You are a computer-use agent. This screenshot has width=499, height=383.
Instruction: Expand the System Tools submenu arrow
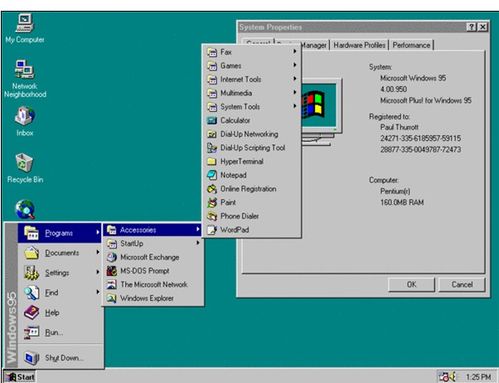pyautogui.click(x=295, y=106)
